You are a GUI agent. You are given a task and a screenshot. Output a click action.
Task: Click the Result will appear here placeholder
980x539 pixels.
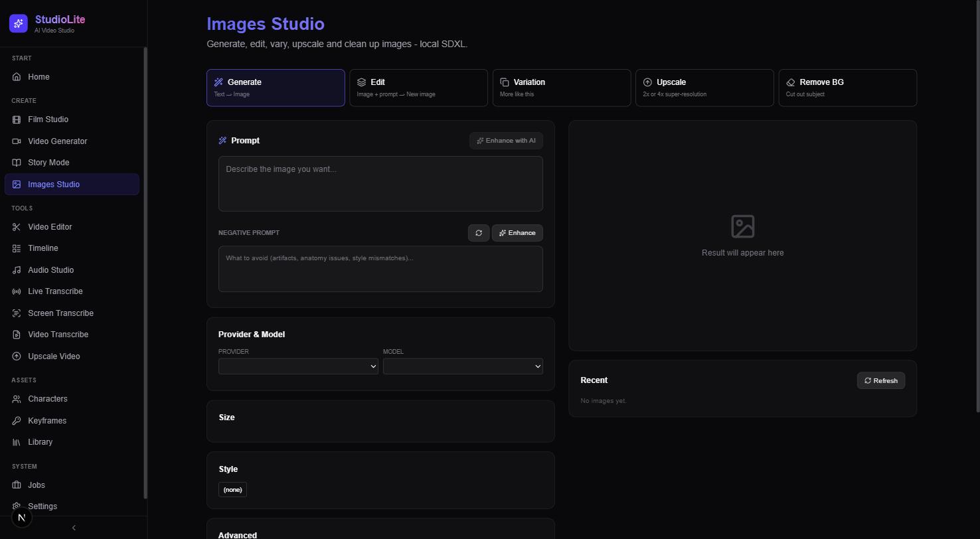742,253
